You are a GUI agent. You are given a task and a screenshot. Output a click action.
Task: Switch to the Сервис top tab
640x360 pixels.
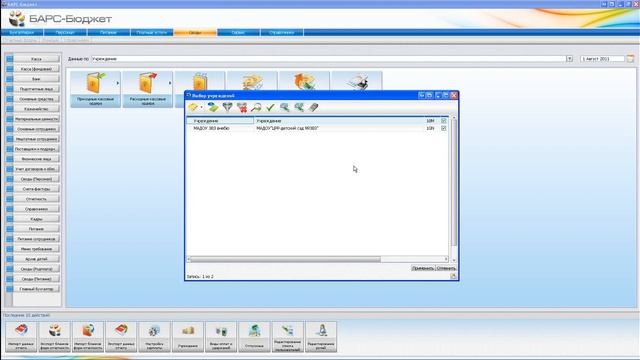point(238,32)
